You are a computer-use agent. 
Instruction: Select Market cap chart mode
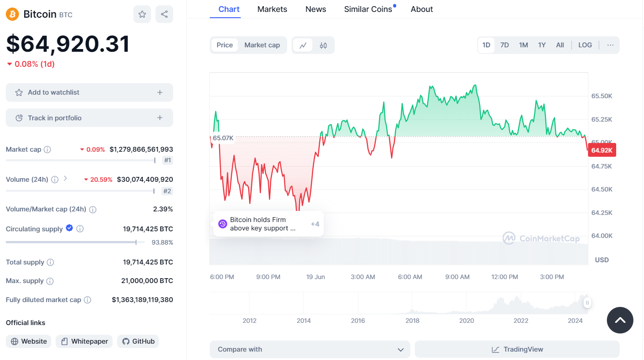262,45
